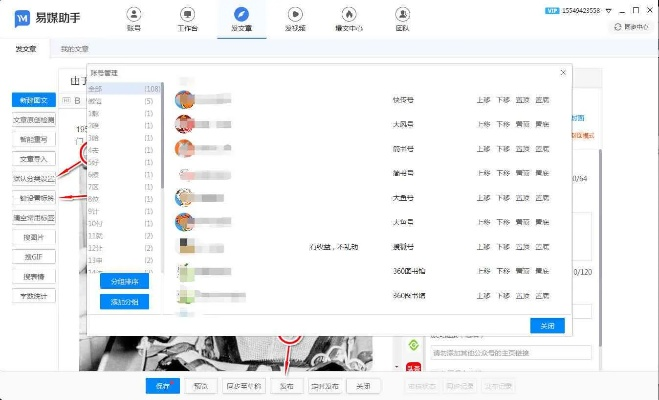Open the 团队 team icon
This screenshot has height=400, width=659.
tap(402, 18)
